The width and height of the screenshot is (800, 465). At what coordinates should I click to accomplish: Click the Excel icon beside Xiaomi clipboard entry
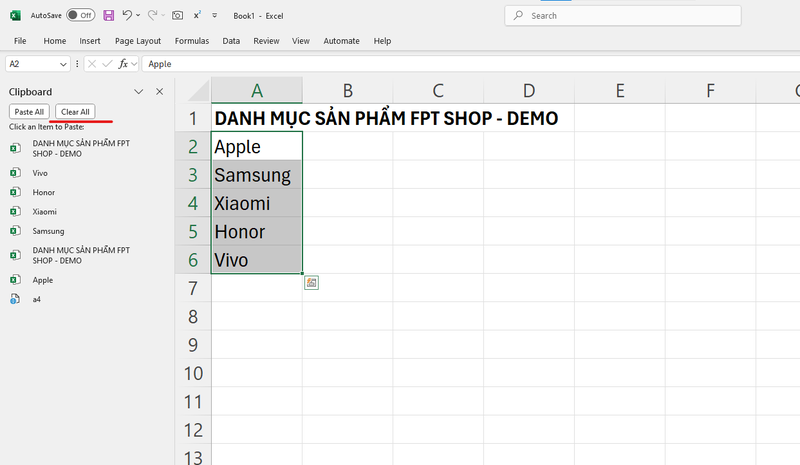(x=15, y=212)
